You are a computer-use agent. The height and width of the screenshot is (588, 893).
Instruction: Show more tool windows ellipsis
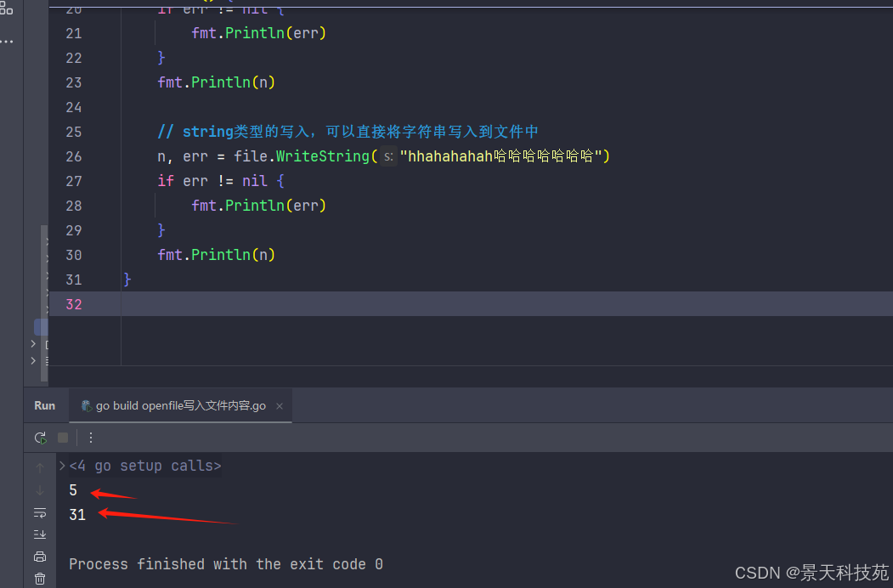click(7, 41)
